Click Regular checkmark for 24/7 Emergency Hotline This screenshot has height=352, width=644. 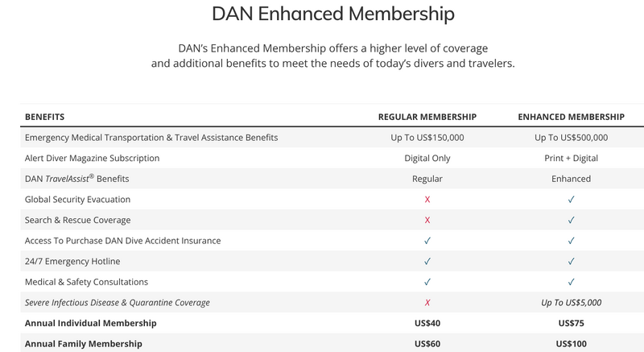[427, 261]
